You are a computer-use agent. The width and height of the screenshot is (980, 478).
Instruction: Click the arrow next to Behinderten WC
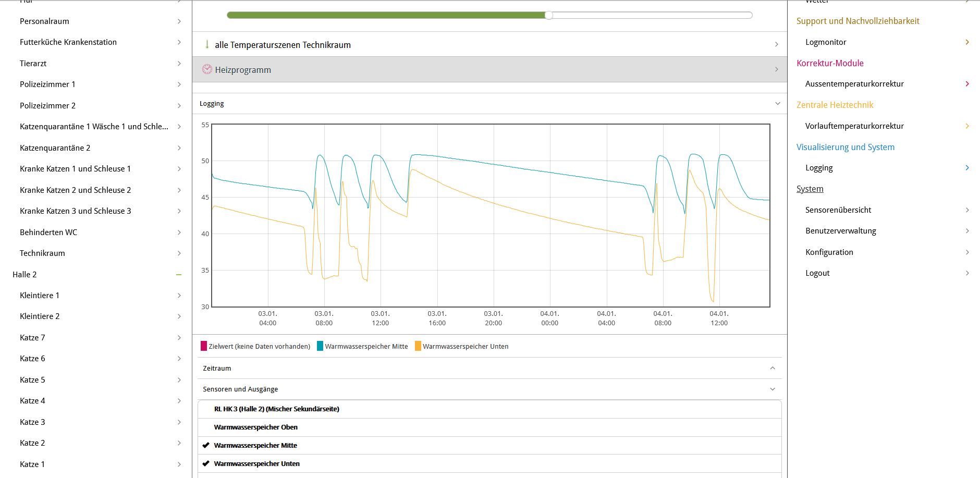coord(179,232)
